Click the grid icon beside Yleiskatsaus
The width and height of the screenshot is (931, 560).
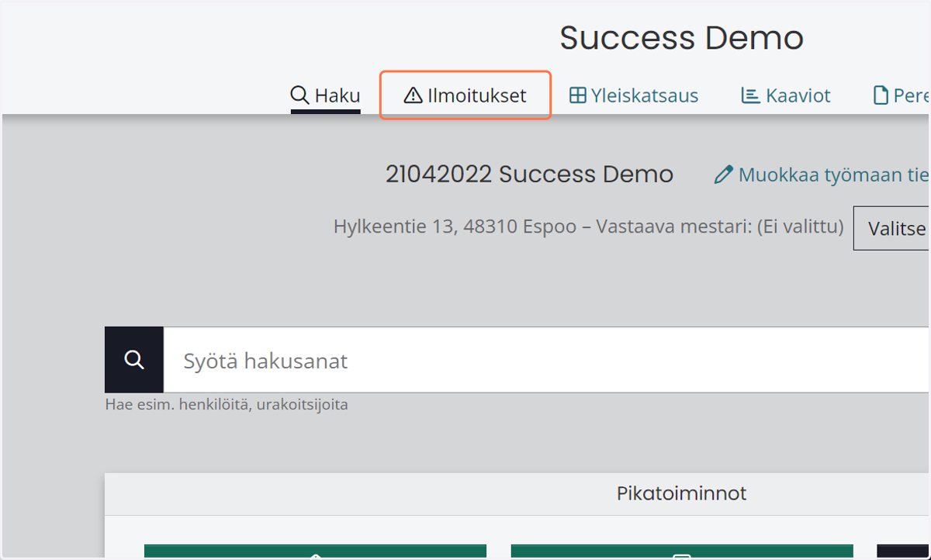577,95
